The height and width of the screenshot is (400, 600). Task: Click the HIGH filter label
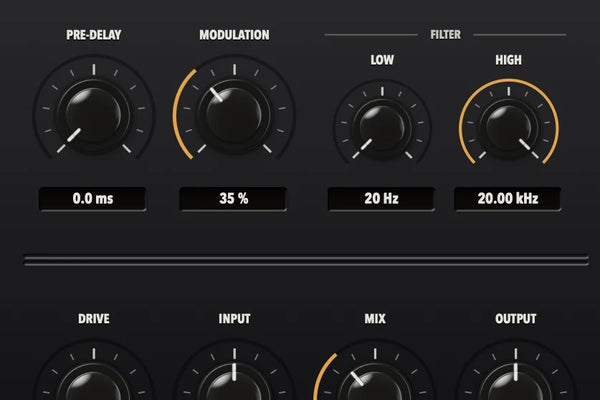pyautogui.click(x=509, y=60)
